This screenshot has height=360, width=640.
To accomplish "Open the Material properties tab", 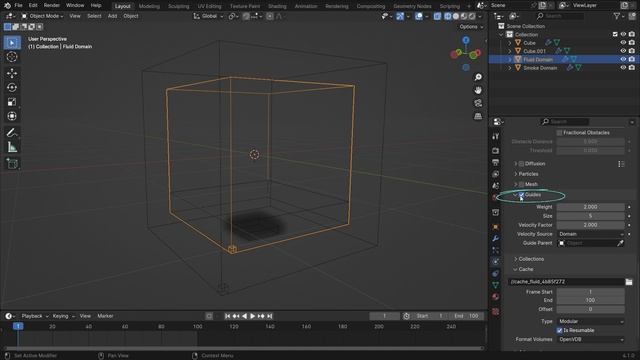I will 496,297.
